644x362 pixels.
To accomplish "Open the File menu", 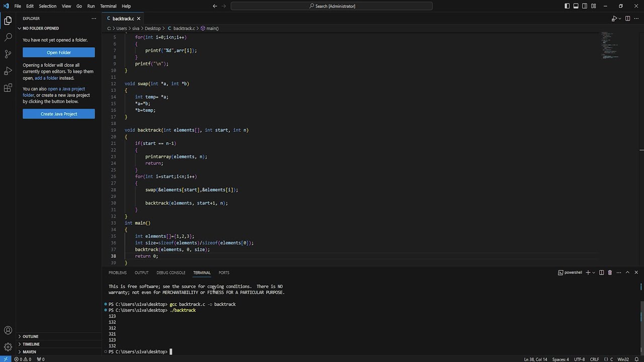I will click(18, 6).
